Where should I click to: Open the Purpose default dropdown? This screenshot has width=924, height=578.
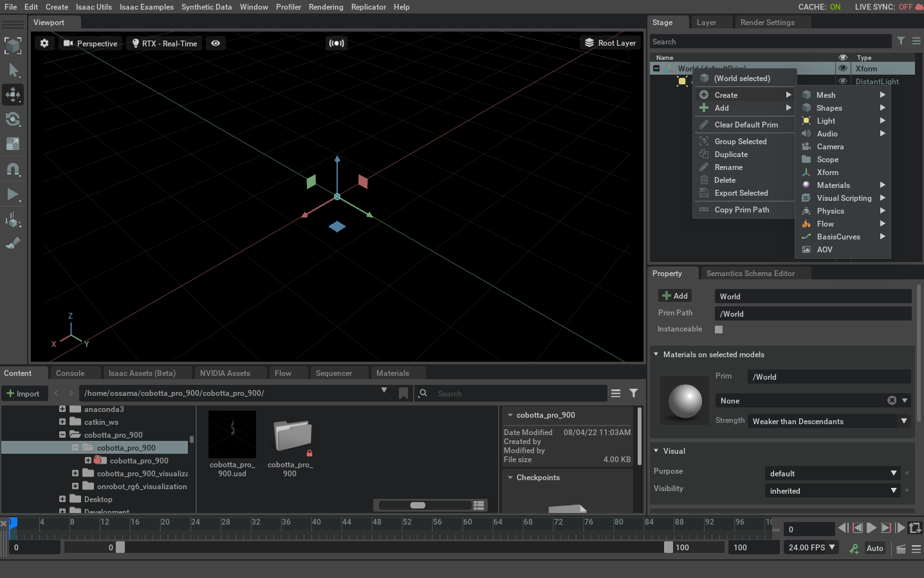[x=833, y=473]
